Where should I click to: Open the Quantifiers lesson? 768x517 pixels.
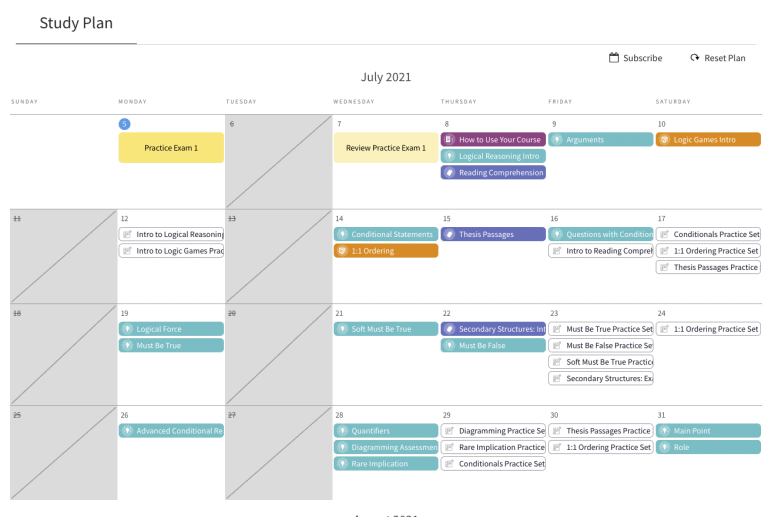386,431
